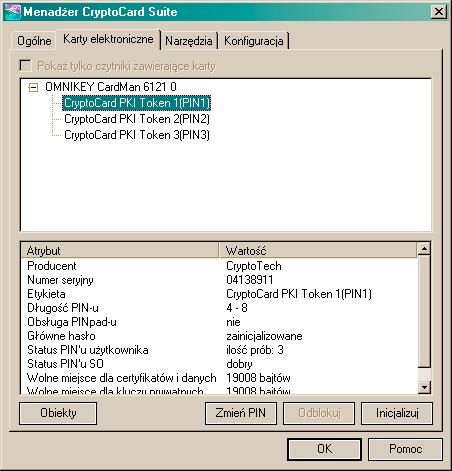Select CryptoCard PKI Token 1(PIN1) in tree
This screenshot has width=452, height=471.
tap(137, 103)
